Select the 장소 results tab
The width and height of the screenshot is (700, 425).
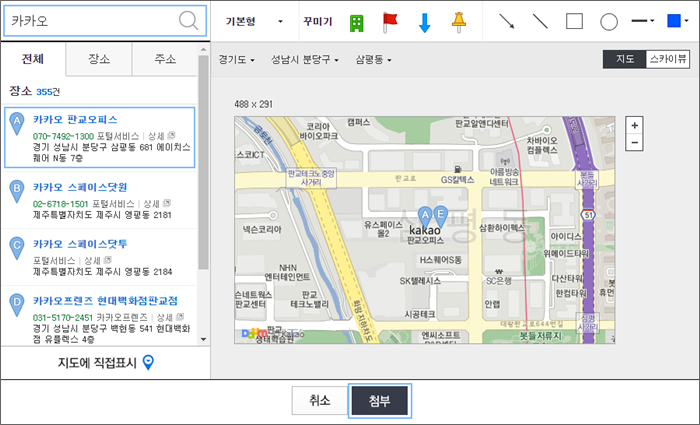99,59
